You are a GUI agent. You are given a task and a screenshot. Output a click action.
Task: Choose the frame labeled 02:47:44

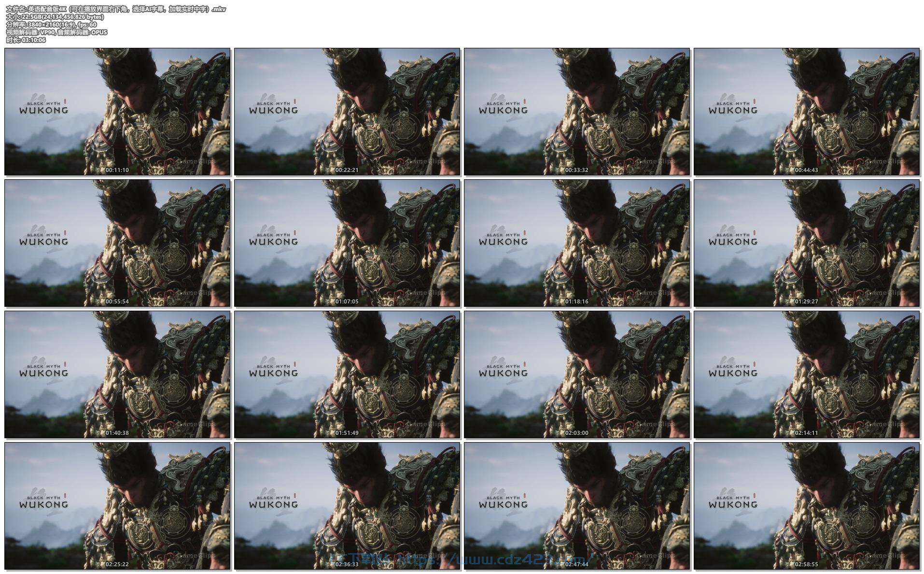pyautogui.click(x=577, y=506)
